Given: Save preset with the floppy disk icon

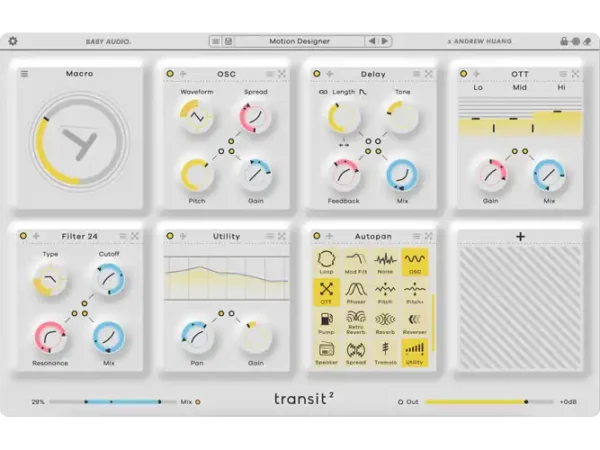Looking at the screenshot, I should pyautogui.click(x=228, y=41).
